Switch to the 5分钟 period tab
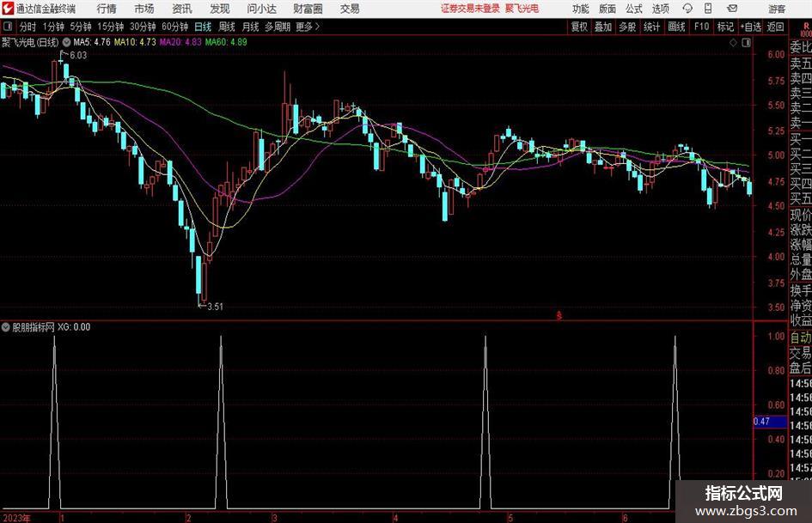Viewport: 812px width, 523px height. (80, 27)
